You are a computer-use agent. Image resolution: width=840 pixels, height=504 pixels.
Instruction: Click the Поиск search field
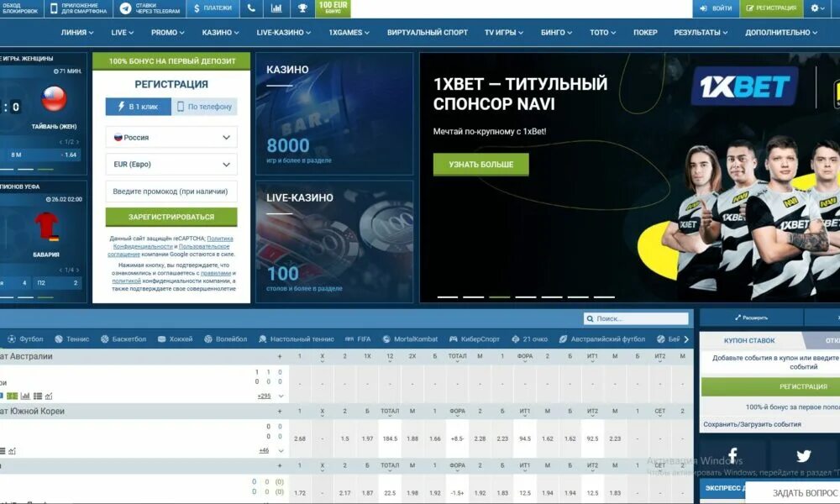637,318
